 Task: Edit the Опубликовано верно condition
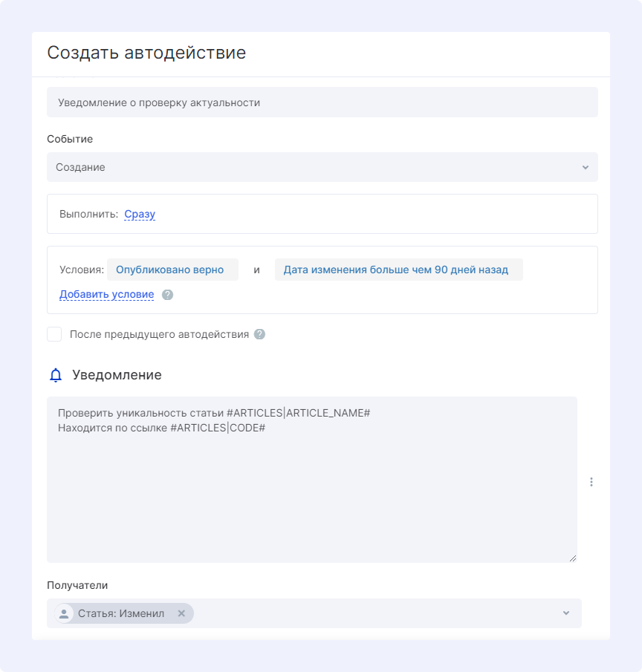click(172, 270)
